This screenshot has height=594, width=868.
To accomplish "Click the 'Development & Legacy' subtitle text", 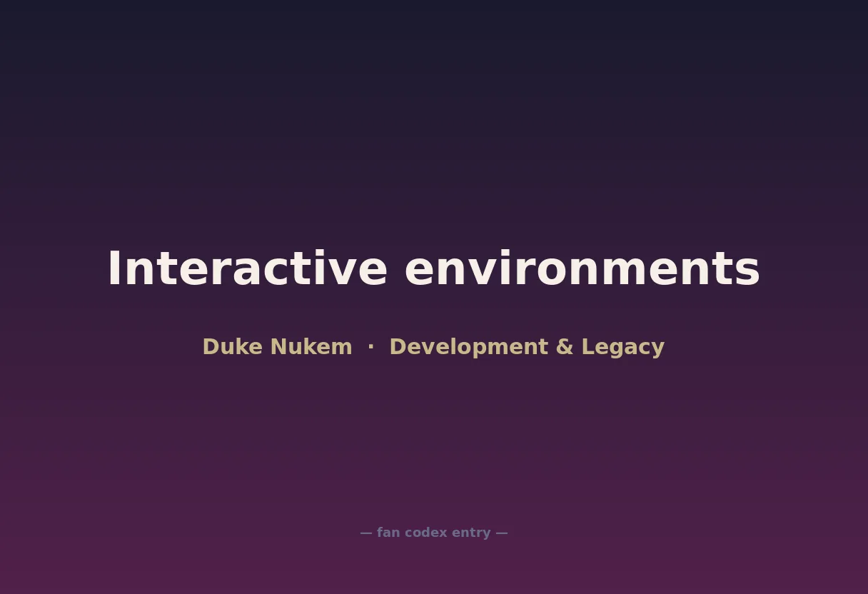I will (527, 347).
